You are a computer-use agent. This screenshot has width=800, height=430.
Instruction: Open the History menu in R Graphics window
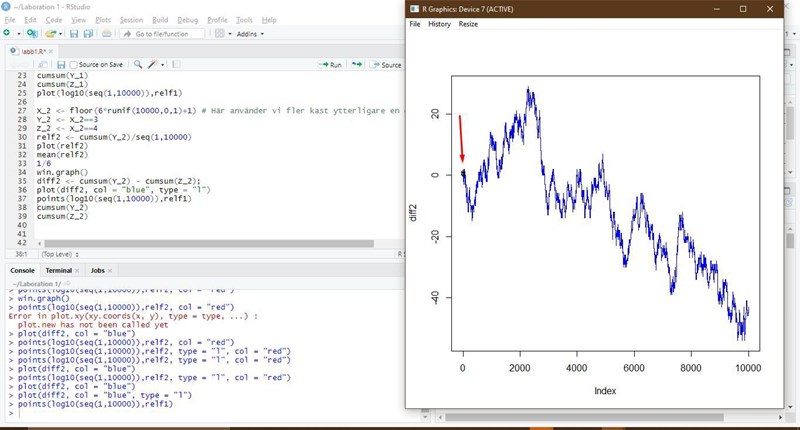tap(439, 24)
